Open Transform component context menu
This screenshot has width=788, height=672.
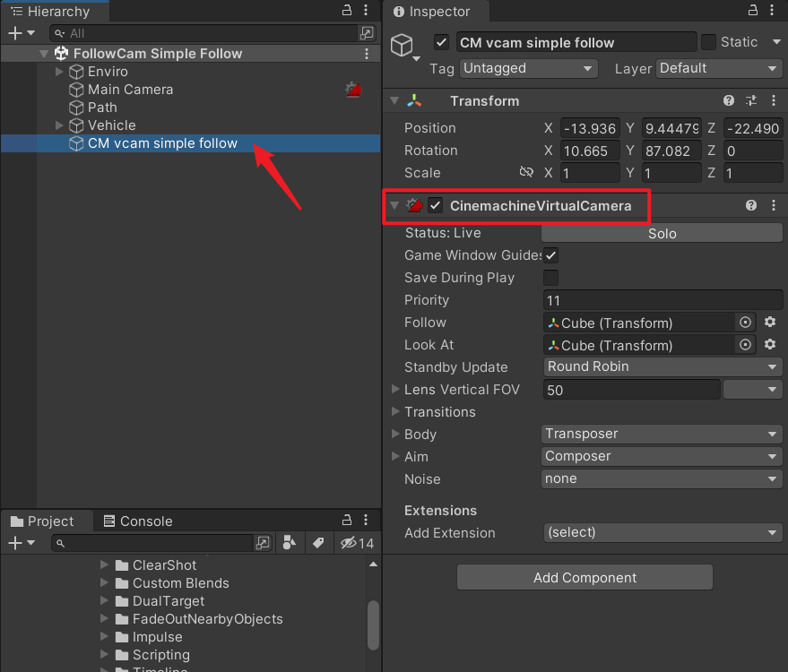click(774, 101)
